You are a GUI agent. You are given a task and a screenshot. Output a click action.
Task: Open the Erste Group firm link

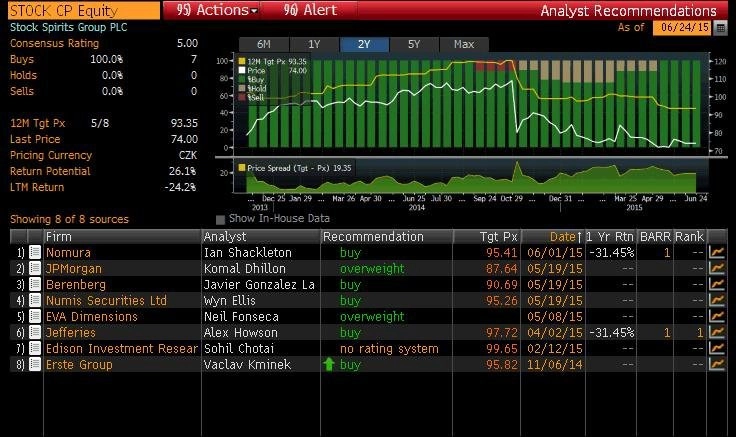pos(79,364)
